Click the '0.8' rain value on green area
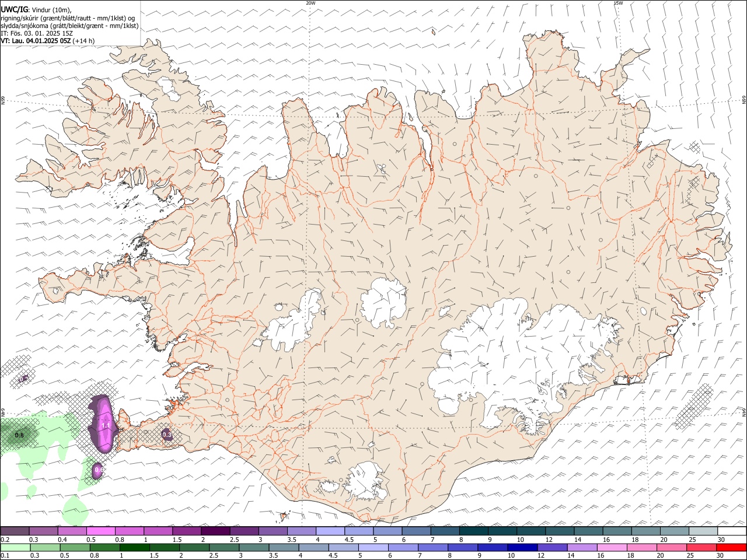747x560 pixels. (x=19, y=435)
